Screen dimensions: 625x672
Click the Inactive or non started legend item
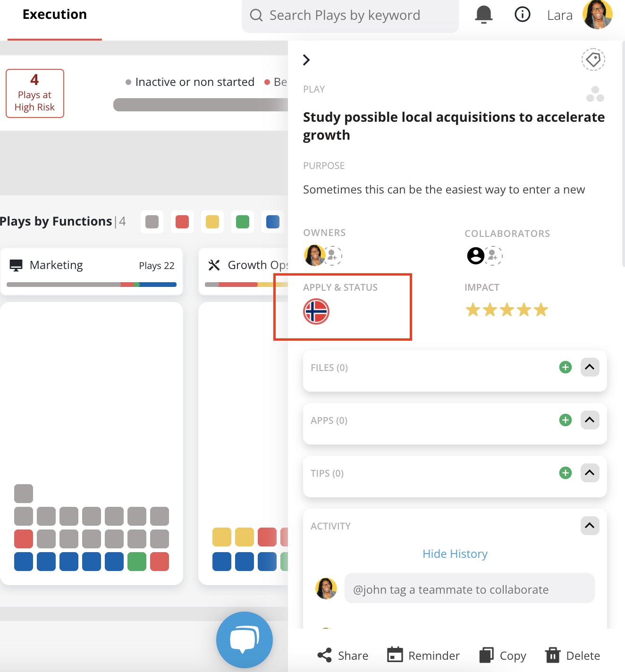point(190,82)
